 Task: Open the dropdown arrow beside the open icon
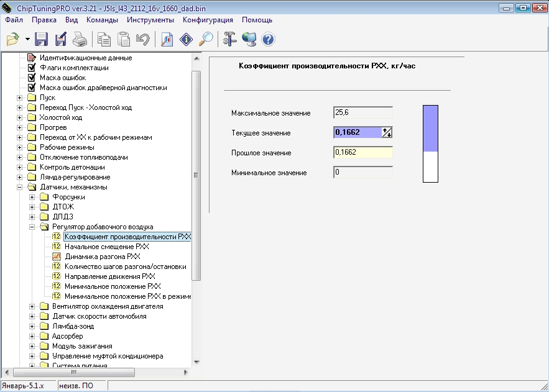28,40
